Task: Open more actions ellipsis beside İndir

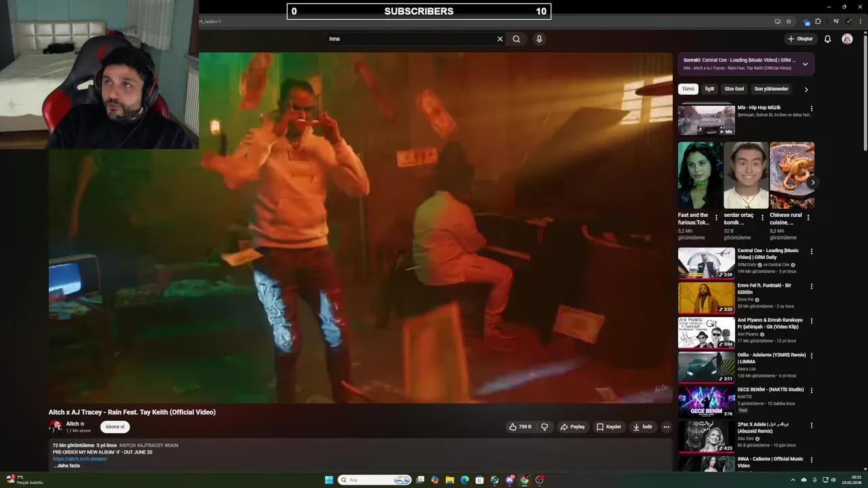Action: click(x=667, y=427)
